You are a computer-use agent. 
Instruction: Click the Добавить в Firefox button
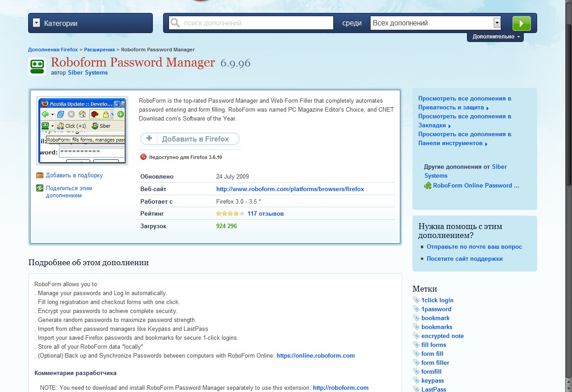click(x=190, y=139)
